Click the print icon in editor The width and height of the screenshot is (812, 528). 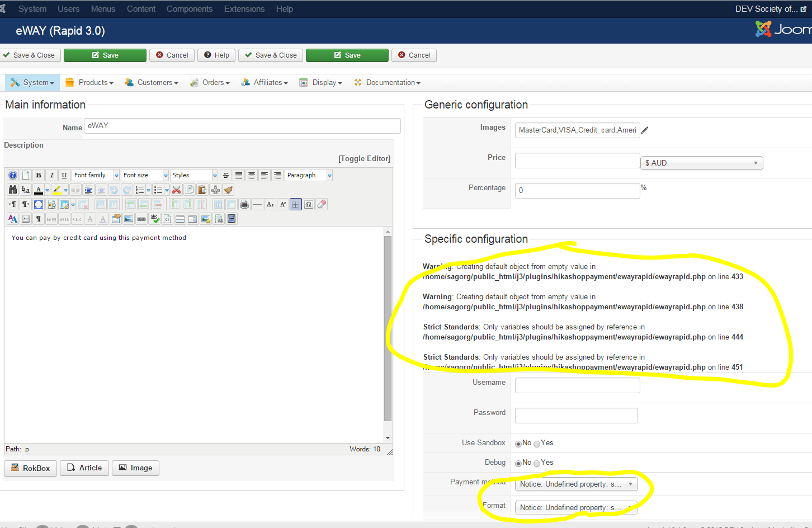[x=244, y=204]
